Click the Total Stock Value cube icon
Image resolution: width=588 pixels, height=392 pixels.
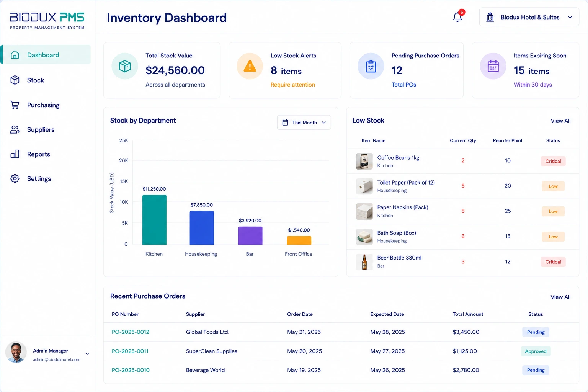click(x=125, y=66)
